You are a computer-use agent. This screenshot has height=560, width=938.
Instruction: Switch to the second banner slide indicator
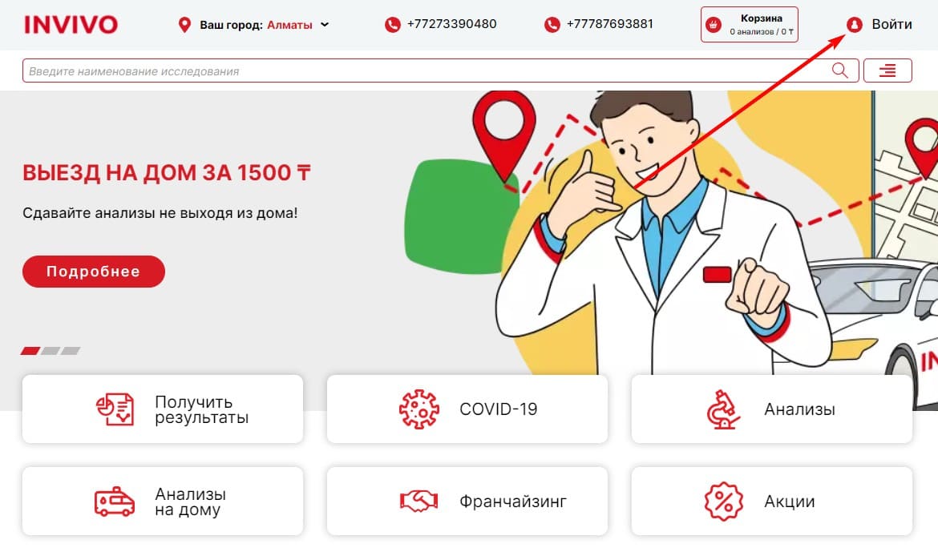pos(51,351)
